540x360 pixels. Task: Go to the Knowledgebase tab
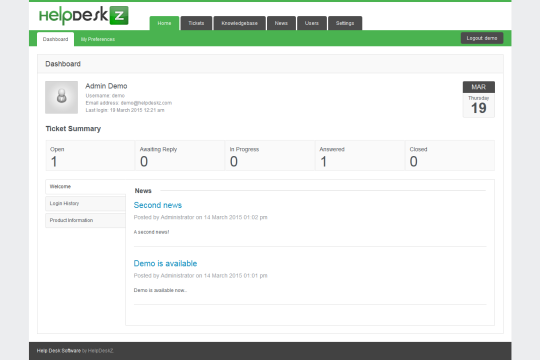click(x=239, y=23)
